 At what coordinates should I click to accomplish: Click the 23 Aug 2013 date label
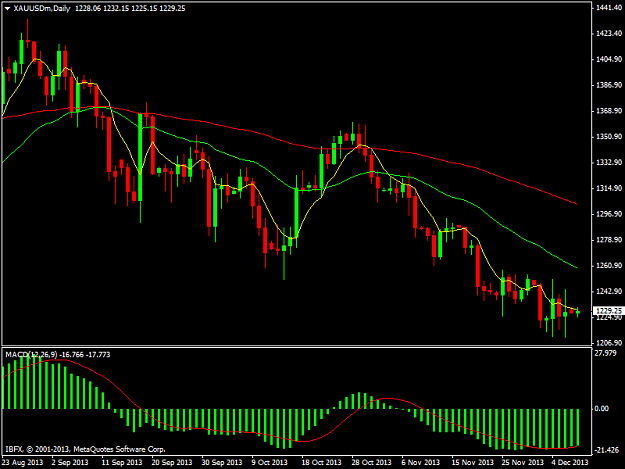click(22, 462)
